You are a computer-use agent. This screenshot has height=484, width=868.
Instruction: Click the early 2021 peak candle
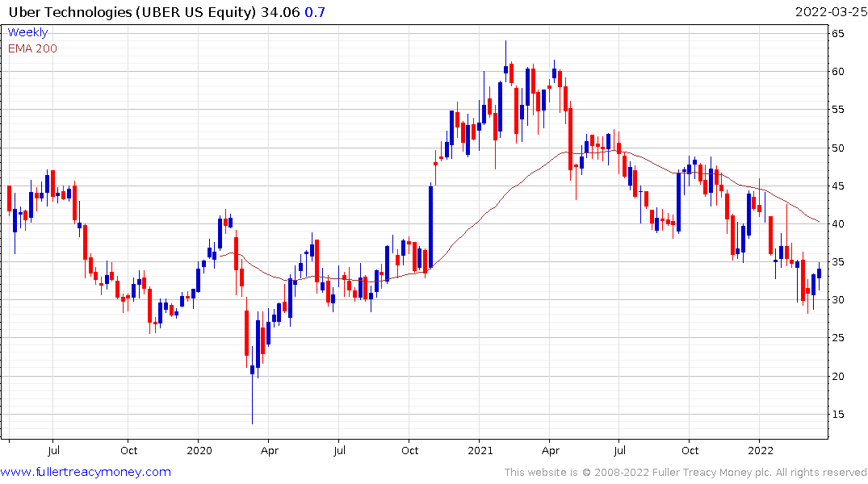click(x=505, y=60)
